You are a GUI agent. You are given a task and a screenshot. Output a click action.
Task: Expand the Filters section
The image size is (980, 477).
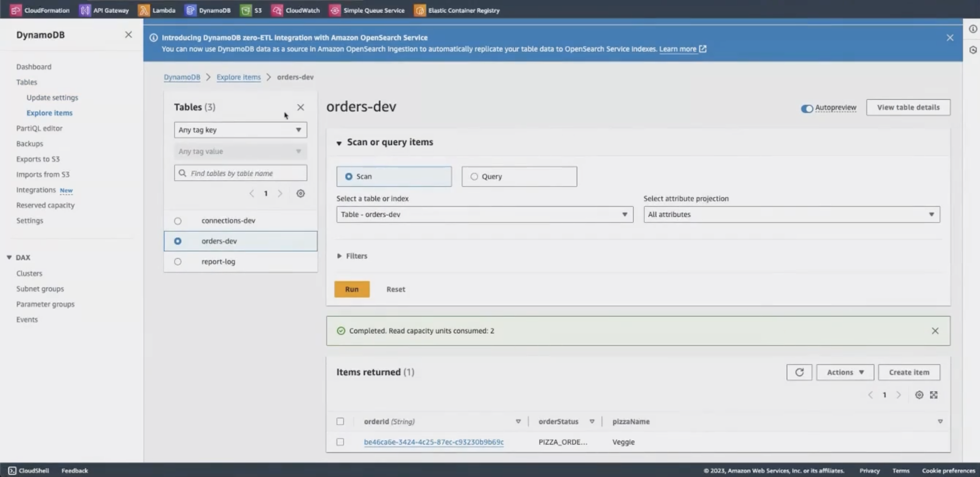[x=352, y=256]
